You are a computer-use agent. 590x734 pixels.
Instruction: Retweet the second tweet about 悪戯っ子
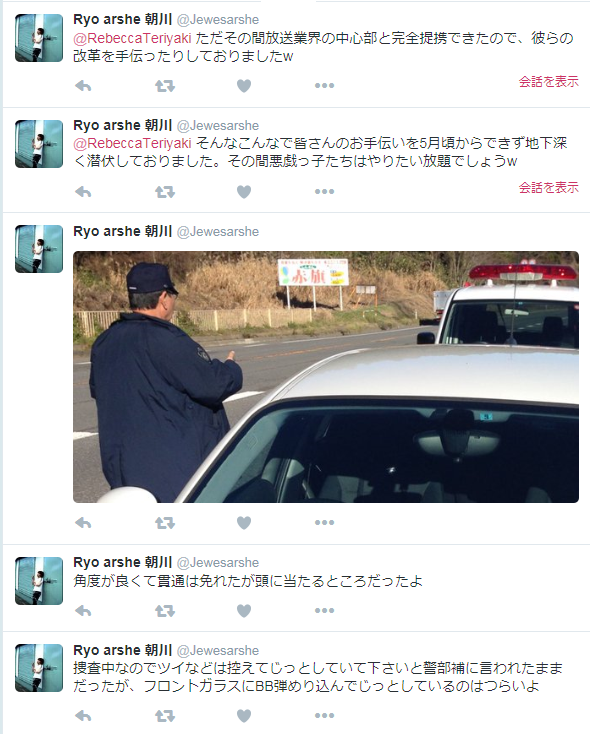[165, 191]
